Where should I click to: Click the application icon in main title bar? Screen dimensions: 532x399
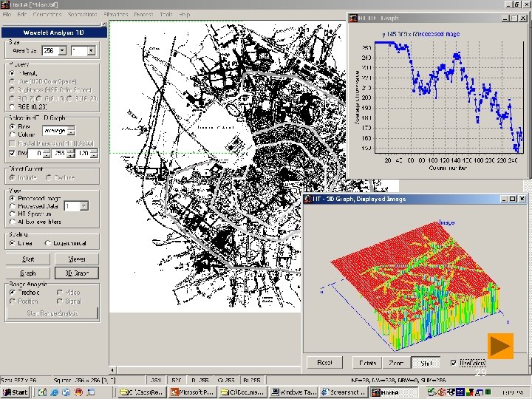(x=5, y=4)
